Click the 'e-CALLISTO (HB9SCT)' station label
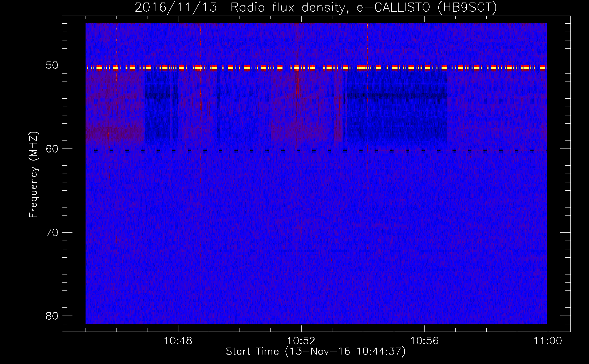589x364 pixels. pyautogui.click(x=426, y=7)
